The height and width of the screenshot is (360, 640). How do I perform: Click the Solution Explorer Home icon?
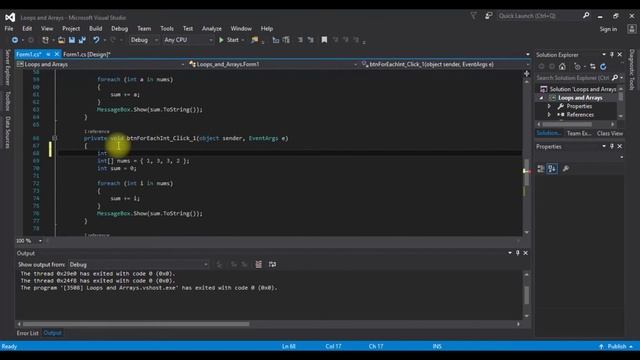[562, 67]
